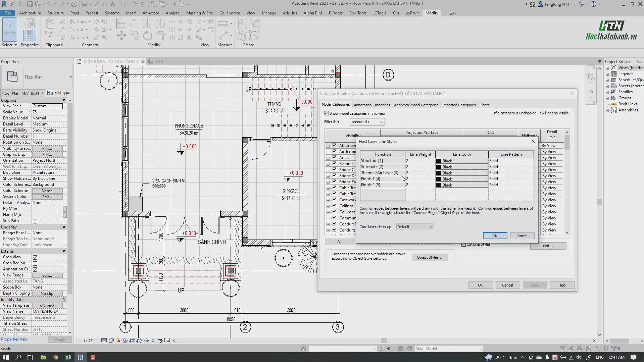Open the Properties help link
The height and width of the screenshot is (362, 644).
pos(14,339)
